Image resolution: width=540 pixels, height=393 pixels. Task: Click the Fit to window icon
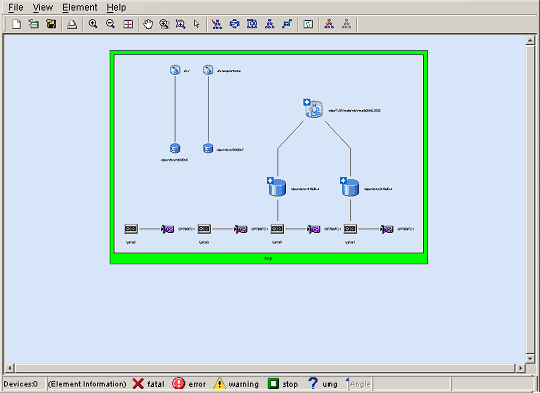coord(128,24)
